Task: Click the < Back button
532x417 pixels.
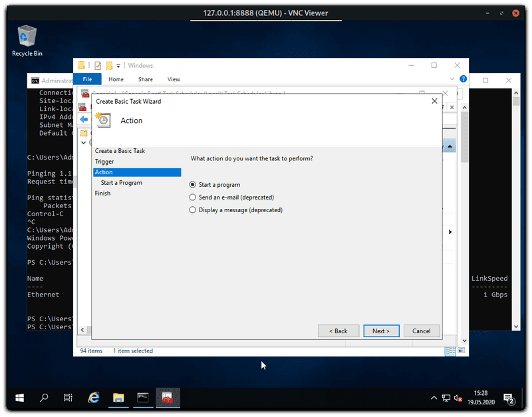Action: click(338, 331)
